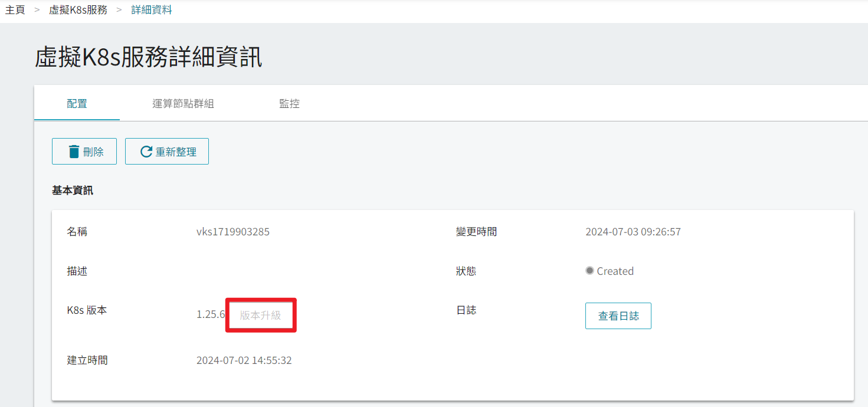Click the K8s version value 1.25.6

click(x=211, y=314)
